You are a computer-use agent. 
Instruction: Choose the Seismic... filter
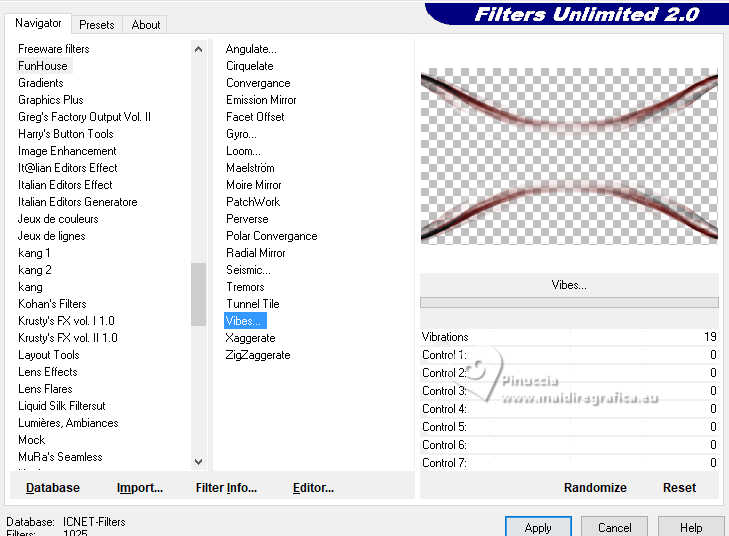point(248,270)
